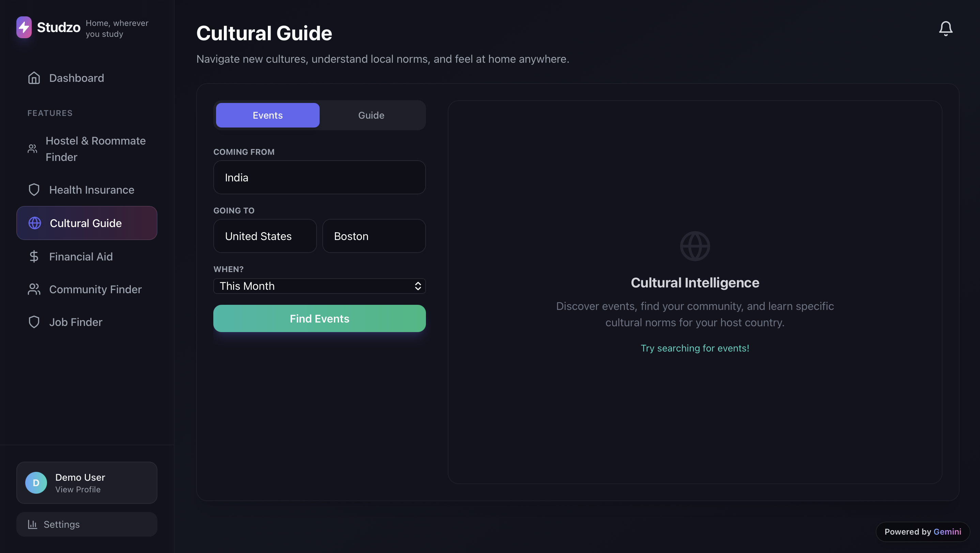
Task: Click View Profile for Demo User
Action: (78, 490)
